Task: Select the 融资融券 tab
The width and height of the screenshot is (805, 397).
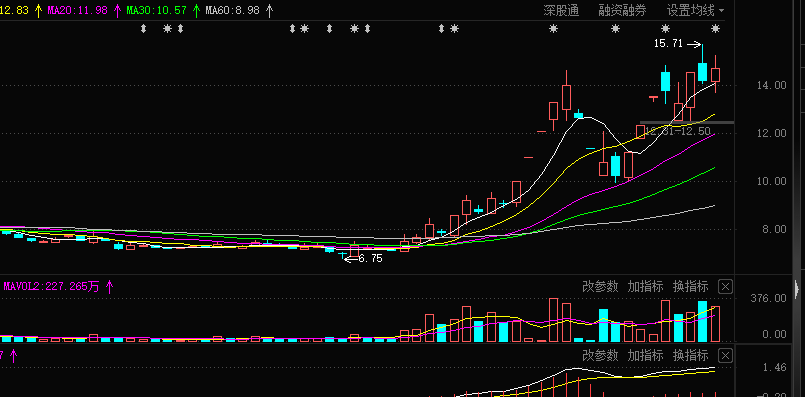Action: click(x=622, y=10)
